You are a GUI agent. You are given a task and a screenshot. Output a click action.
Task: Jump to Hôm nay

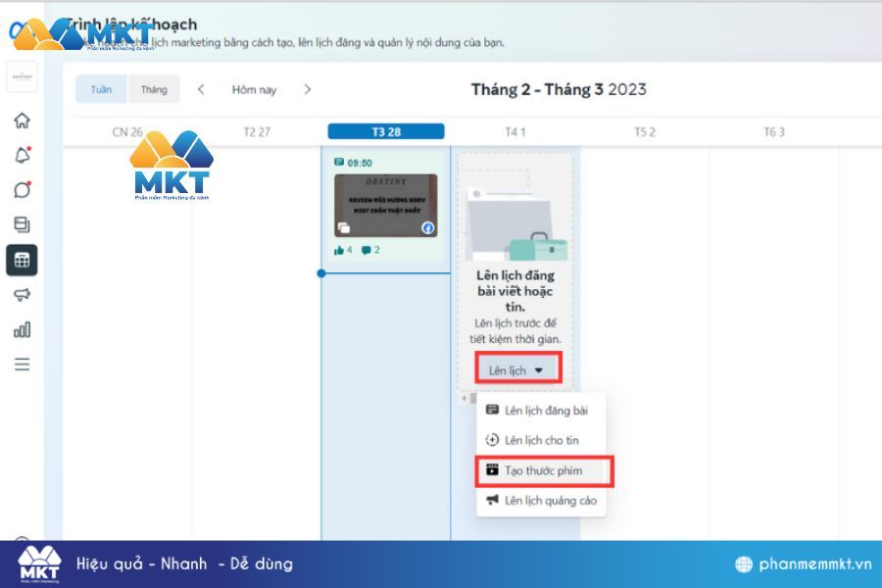pyautogui.click(x=254, y=90)
